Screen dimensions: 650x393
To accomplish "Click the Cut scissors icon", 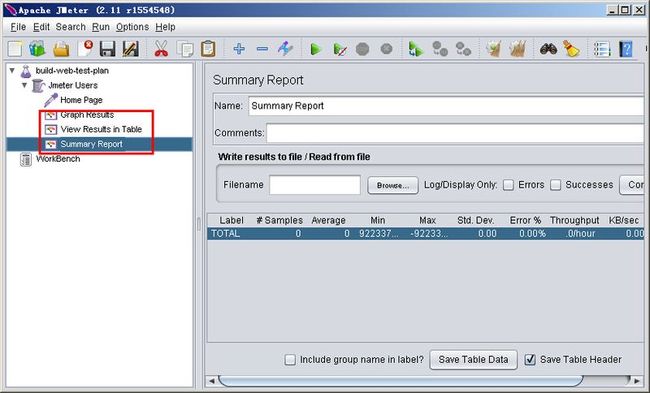I will (x=161, y=49).
